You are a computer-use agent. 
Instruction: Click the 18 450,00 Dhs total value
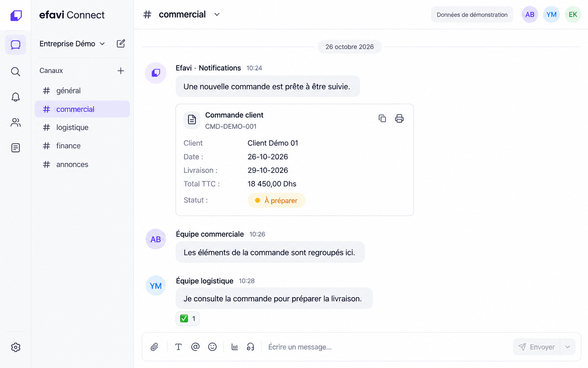pyautogui.click(x=272, y=184)
